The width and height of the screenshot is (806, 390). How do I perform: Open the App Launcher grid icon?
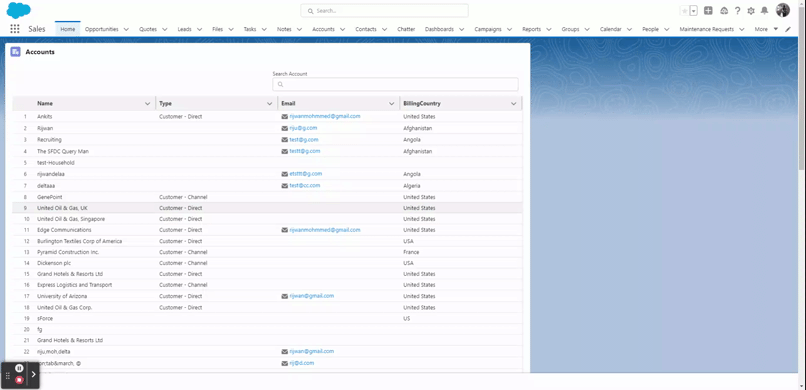pos(15,29)
